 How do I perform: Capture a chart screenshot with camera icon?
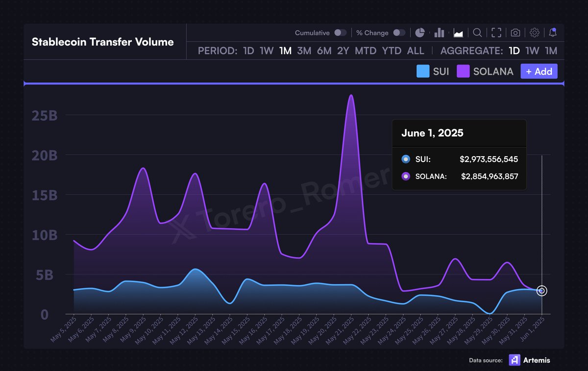(515, 32)
